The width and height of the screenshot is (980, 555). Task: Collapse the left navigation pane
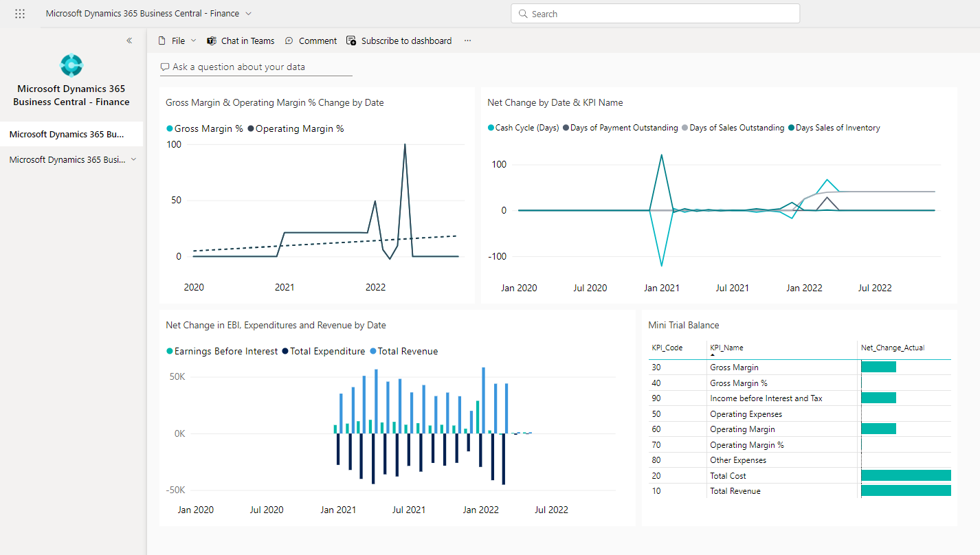[x=129, y=41]
